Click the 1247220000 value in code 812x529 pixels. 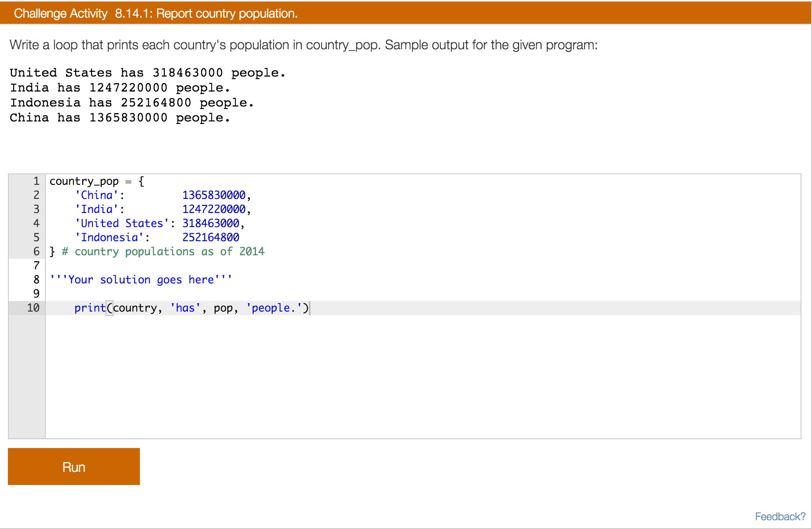(214, 209)
